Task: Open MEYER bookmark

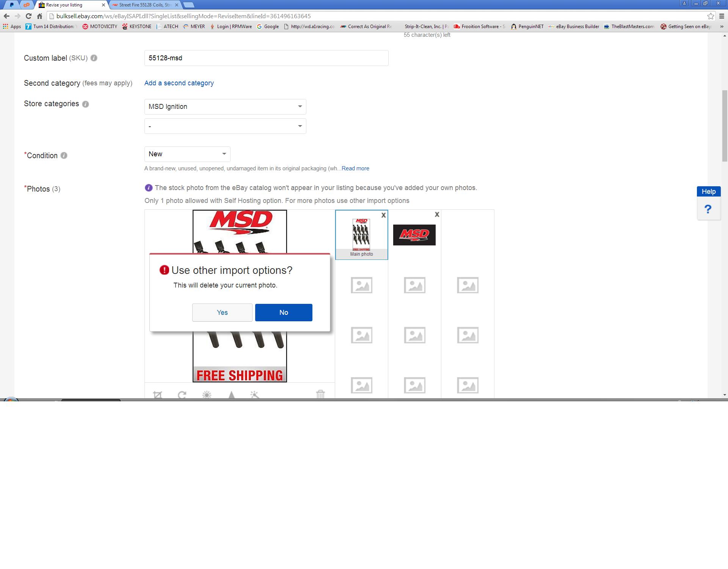Action: (x=194, y=27)
